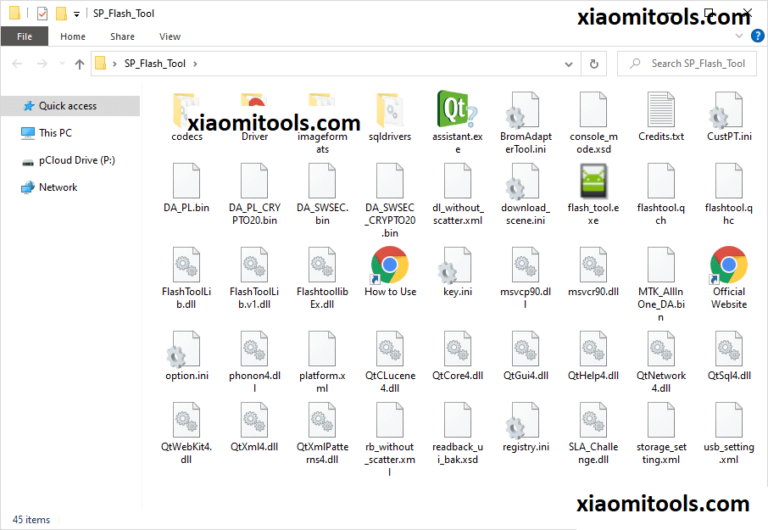Open the assistant.exe Qt icon
The height and width of the screenshot is (530, 768).
[x=458, y=110]
